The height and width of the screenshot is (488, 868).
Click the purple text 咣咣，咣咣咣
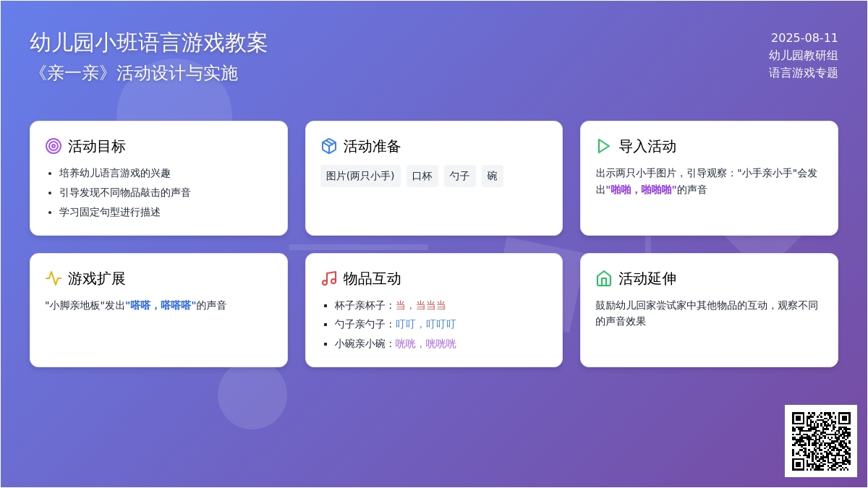[425, 343]
